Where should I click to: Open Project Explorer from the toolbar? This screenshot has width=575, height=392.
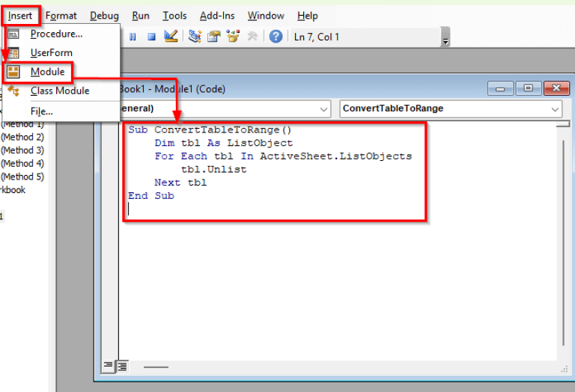click(195, 37)
